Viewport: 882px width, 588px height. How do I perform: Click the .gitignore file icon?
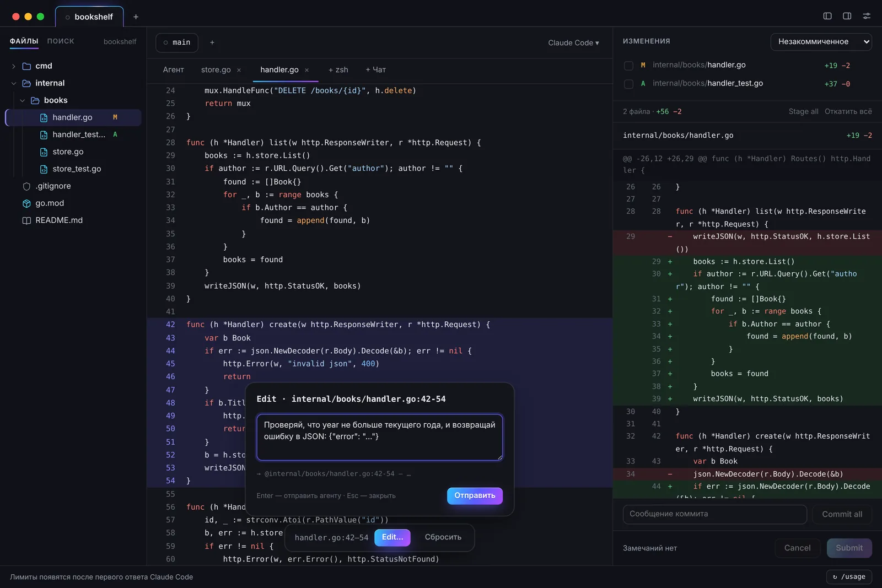pyautogui.click(x=26, y=186)
